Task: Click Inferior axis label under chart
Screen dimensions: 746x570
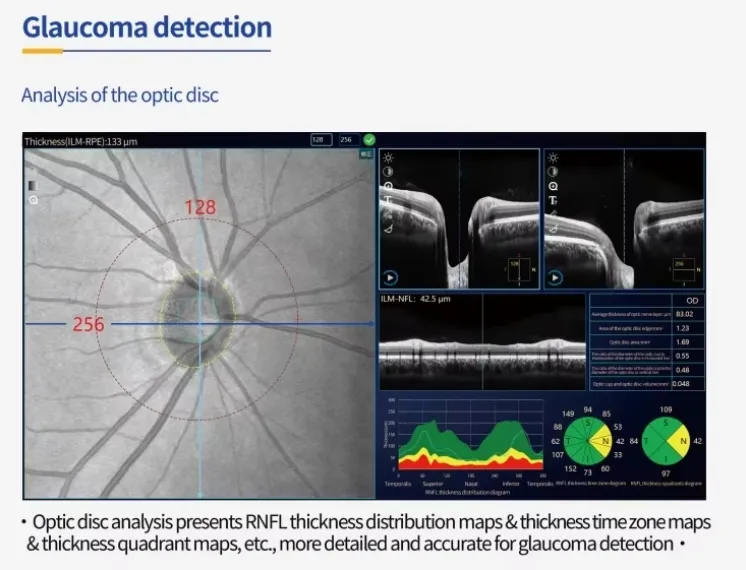Action: [x=510, y=484]
